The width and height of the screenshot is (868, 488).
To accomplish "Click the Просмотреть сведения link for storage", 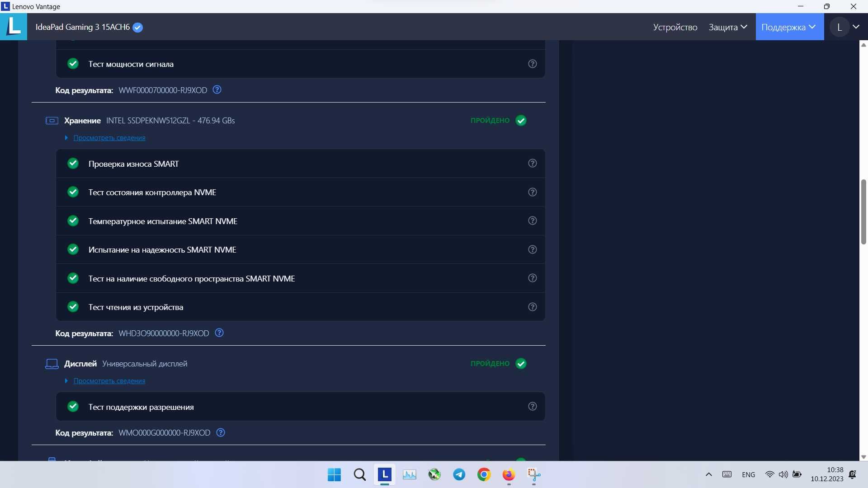I will coord(109,138).
